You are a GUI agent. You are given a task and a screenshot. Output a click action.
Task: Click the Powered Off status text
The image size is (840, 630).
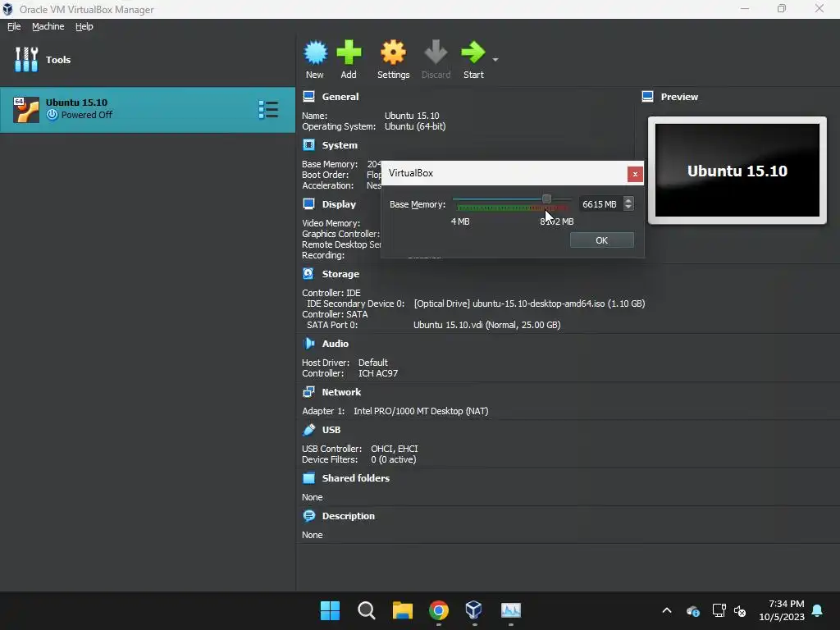tap(87, 115)
